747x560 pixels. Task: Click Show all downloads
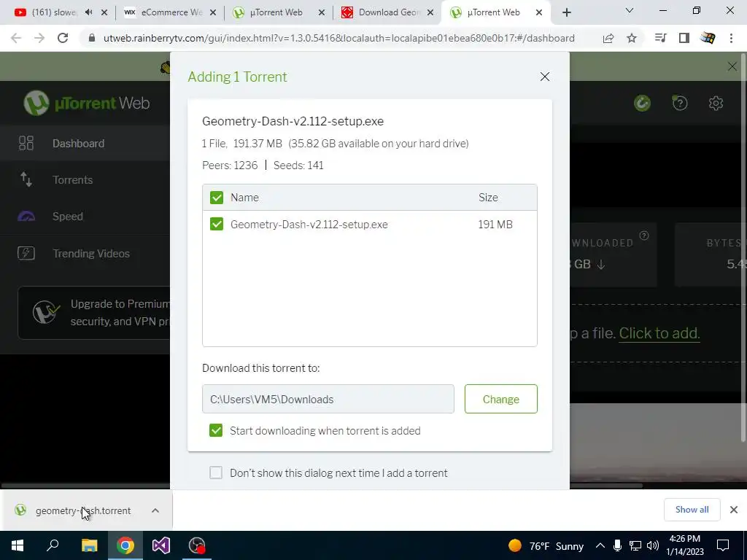coord(692,510)
